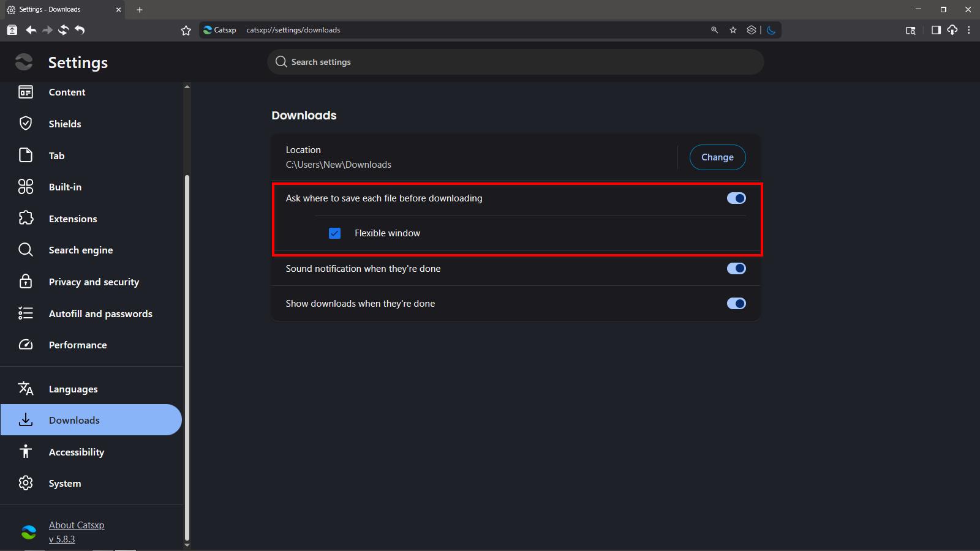The image size is (980, 551).
Task: Toggle night mode moon icon
Action: pyautogui.click(x=771, y=30)
